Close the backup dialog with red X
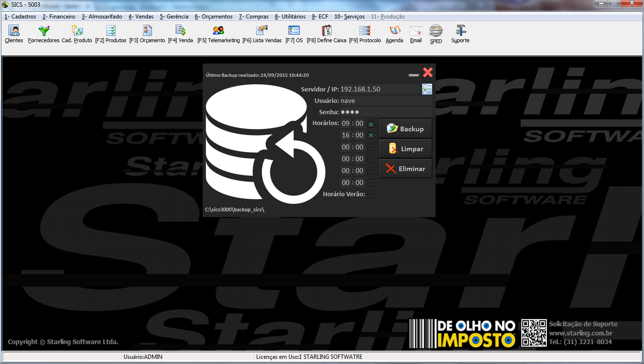644x364 pixels. click(x=428, y=72)
